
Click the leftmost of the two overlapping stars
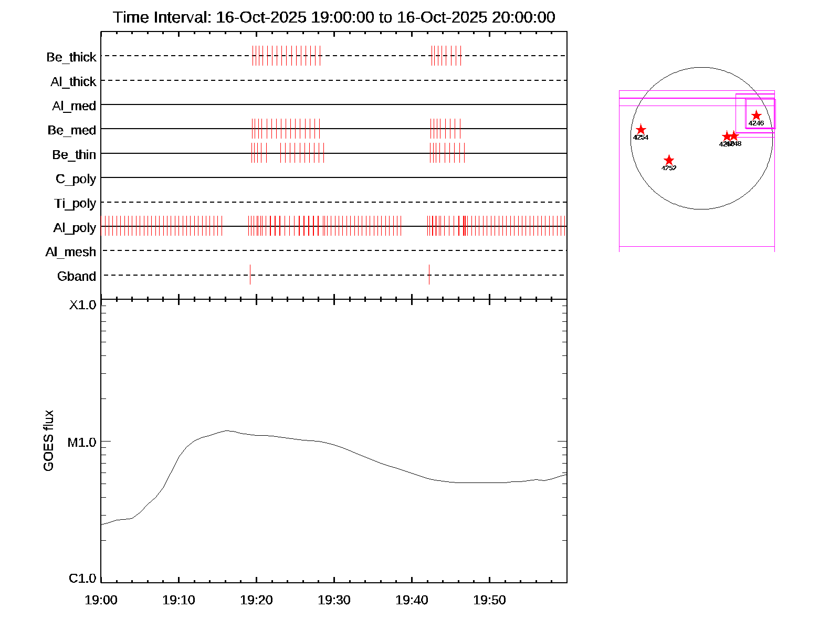pyautogui.click(x=727, y=136)
